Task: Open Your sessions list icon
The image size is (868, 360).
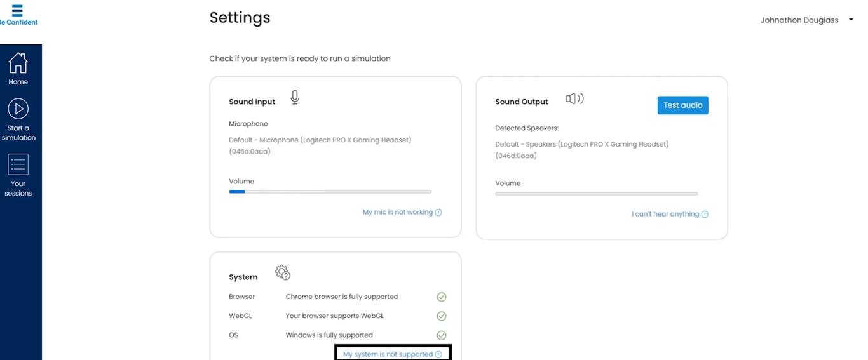Action: pos(18,164)
